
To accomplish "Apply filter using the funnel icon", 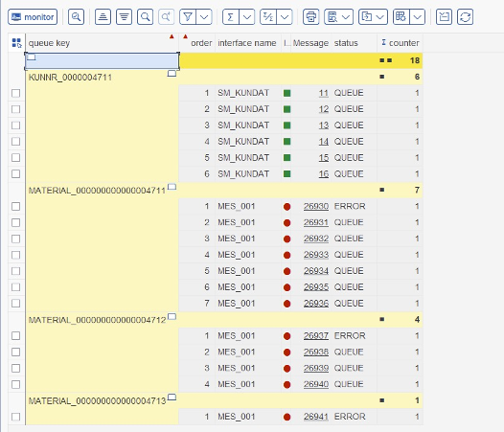I will click(x=188, y=16).
